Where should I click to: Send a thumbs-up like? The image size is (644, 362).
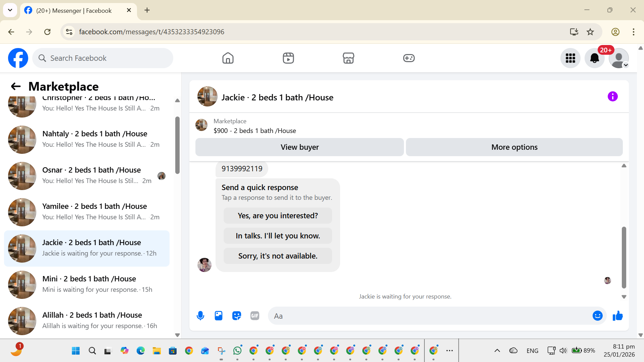coord(617,316)
